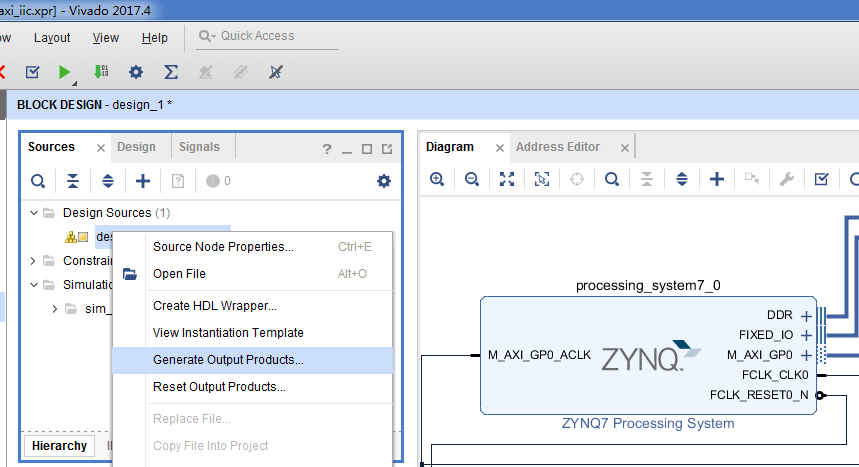Switch to the Design tab

[x=136, y=147]
